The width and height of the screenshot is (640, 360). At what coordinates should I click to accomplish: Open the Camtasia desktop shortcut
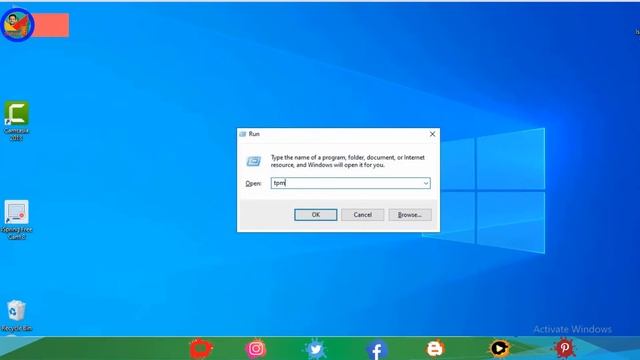pyautogui.click(x=16, y=120)
